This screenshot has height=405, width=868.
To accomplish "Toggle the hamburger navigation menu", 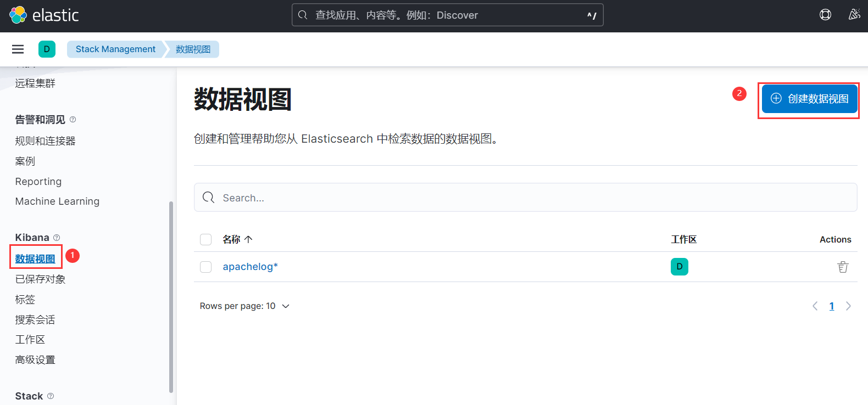I will 18,49.
